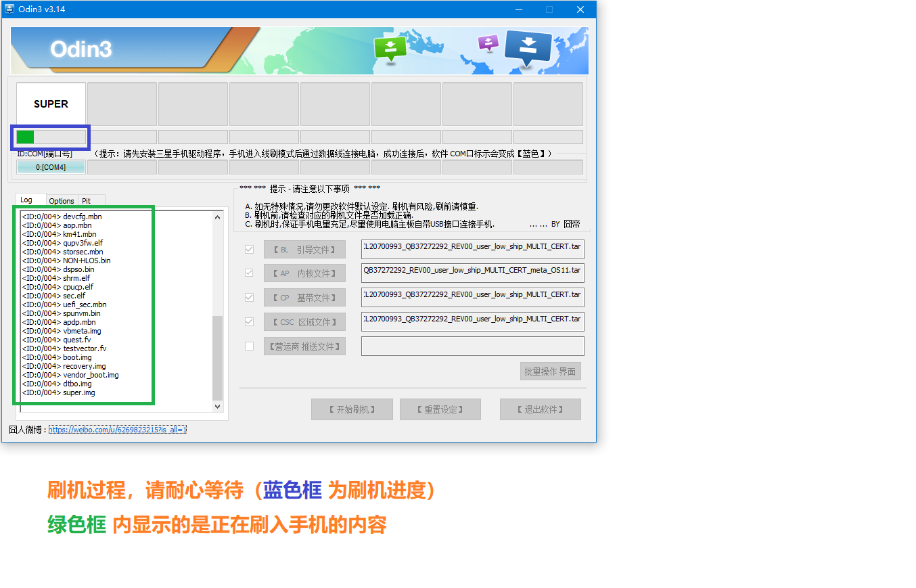This screenshot has height=588, width=916.
Task: Click the green download bubble icon in banner
Action: 390,49
